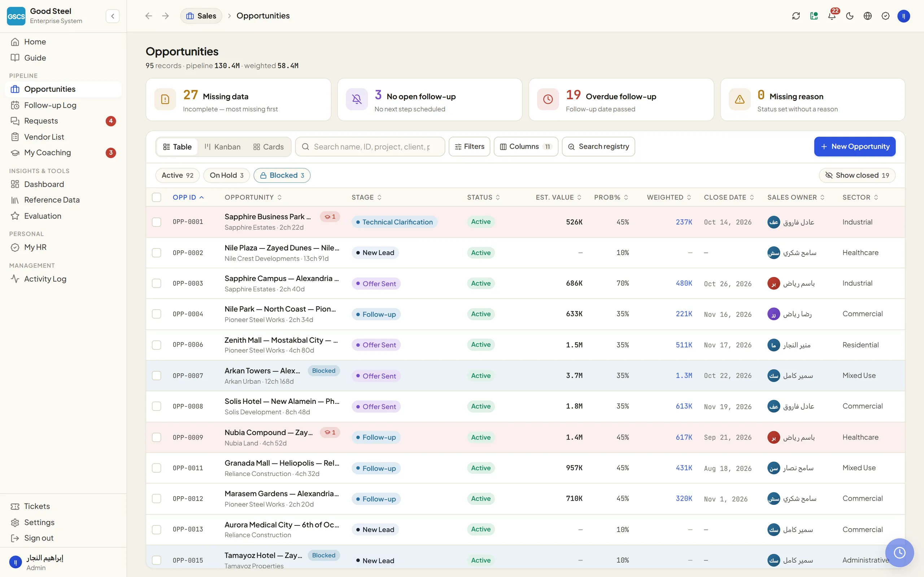Image resolution: width=924 pixels, height=577 pixels.
Task: Select the OPP-0001 row checkbox
Action: point(157,222)
